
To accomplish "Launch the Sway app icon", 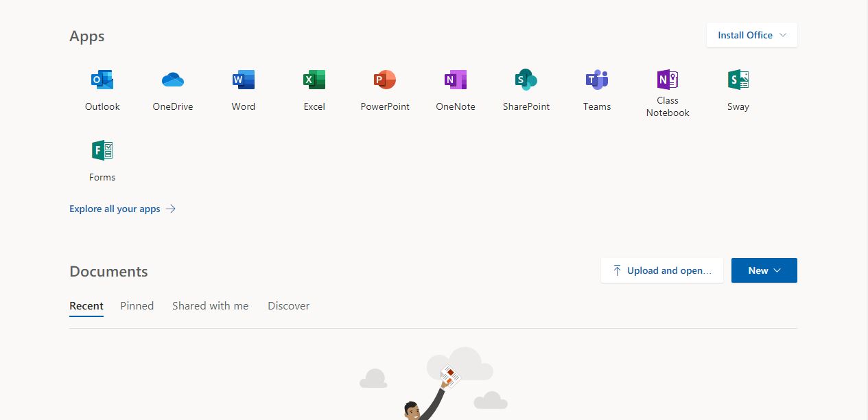I will click(x=738, y=81).
